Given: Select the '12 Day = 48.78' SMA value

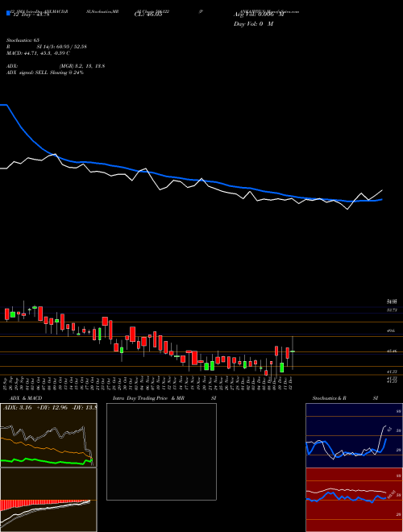Looking at the screenshot, I should click(x=30, y=15).
